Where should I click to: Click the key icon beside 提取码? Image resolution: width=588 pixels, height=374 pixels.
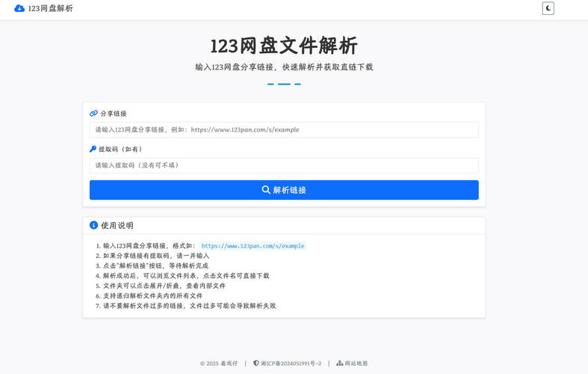click(93, 149)
